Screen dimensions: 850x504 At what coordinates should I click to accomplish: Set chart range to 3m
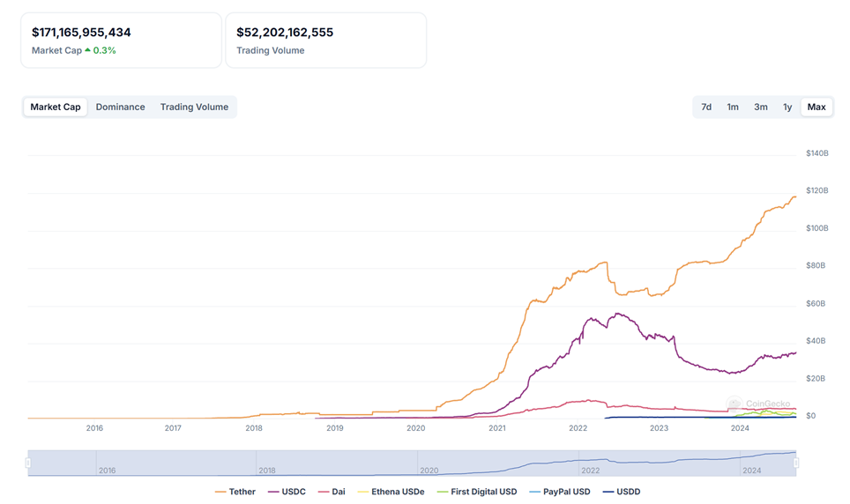[x=760, y=107]
